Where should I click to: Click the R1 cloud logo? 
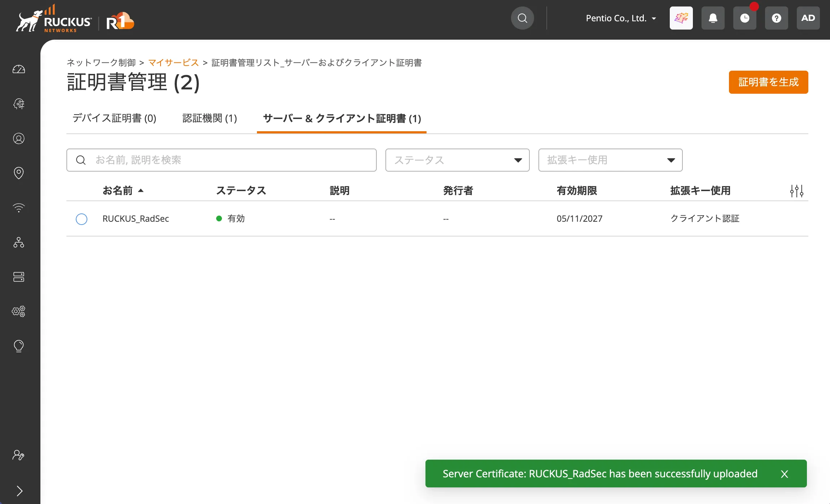(x=120, y=21)
